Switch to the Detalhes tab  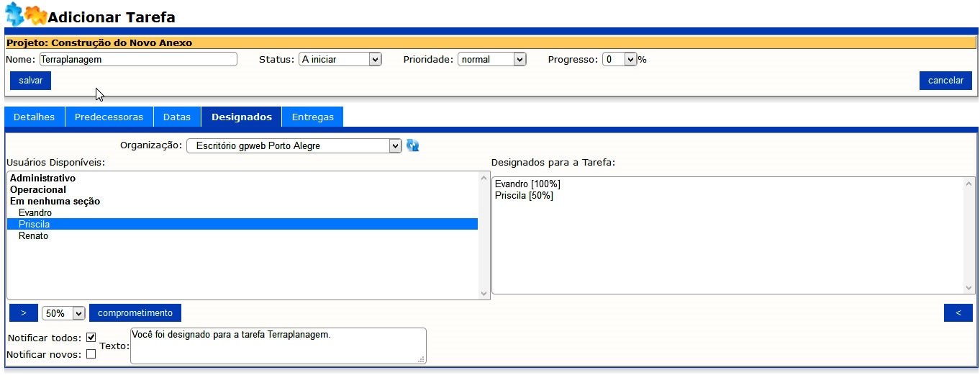click(x=35, y=117)
